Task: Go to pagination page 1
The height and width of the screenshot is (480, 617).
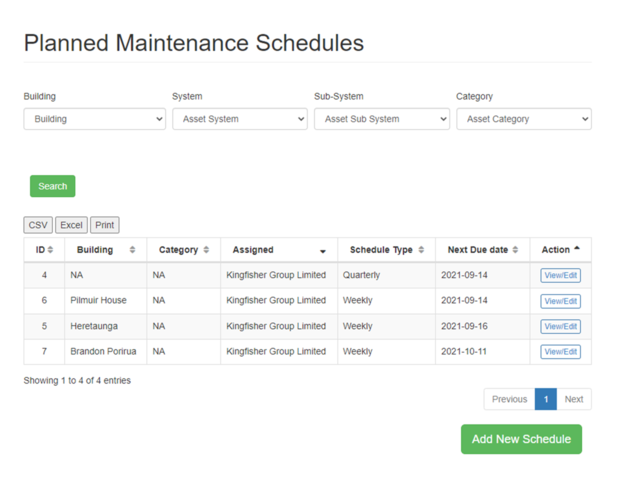Action: click(x=546, y=399)
